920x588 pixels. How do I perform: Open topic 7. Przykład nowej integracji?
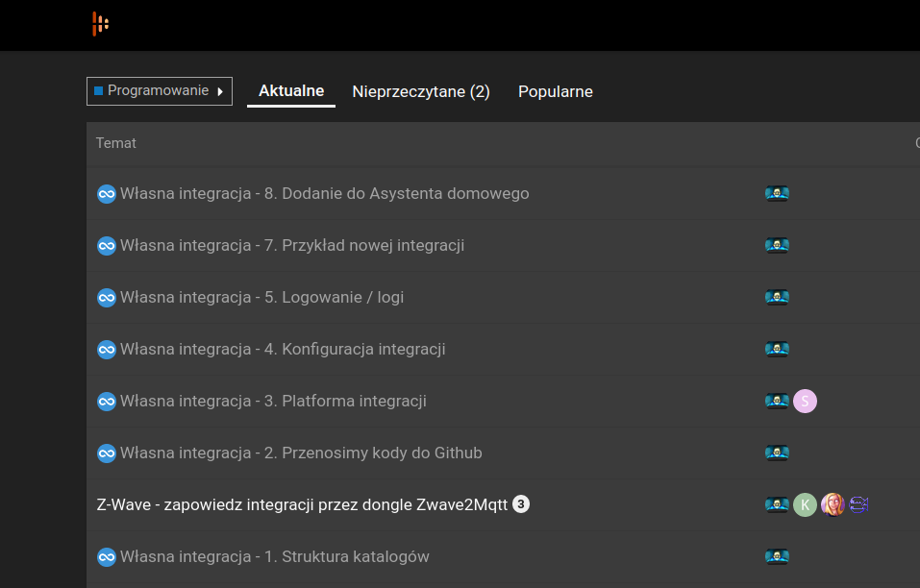coord(291,246)
